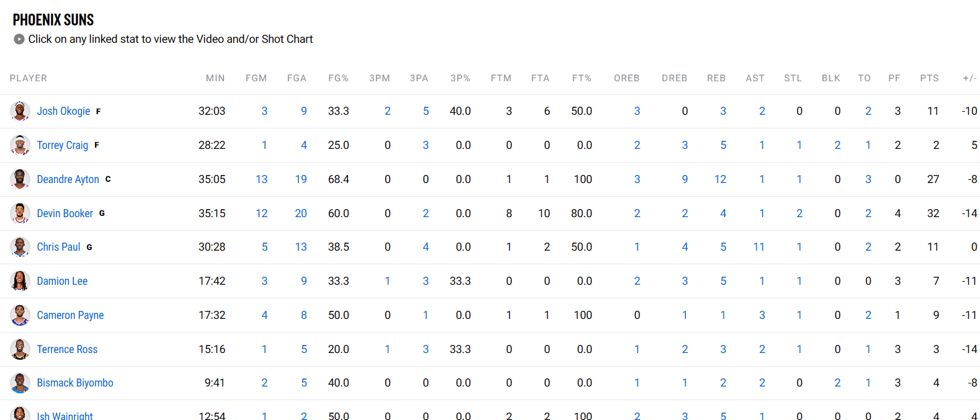980x420 pixels.
Task: Go to Deandre Ayton's profile
Action: click(x=68, y=179)
